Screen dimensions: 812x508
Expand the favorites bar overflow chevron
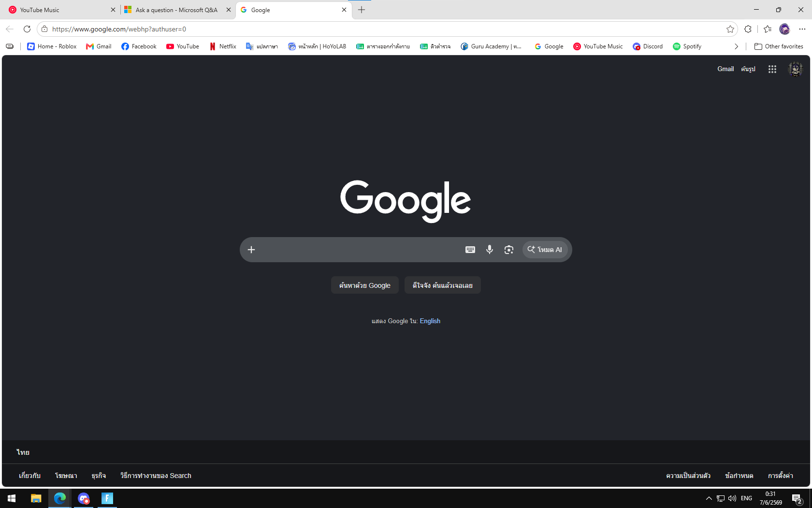(x=736, y=46)
